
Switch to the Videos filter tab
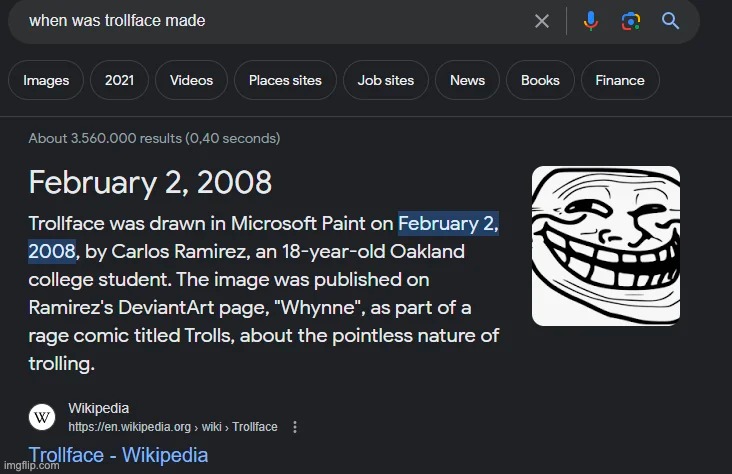pos(191,81)
